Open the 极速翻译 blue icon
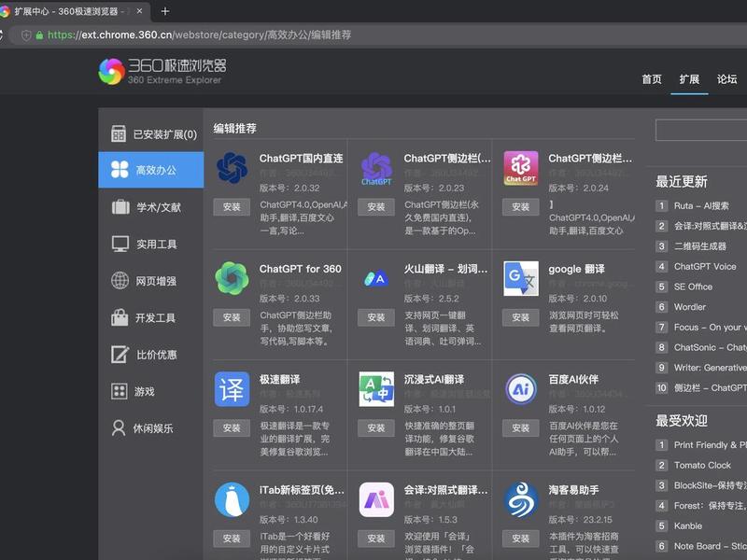This screenshot has width=747, height=560. click(x=232, y=389)
